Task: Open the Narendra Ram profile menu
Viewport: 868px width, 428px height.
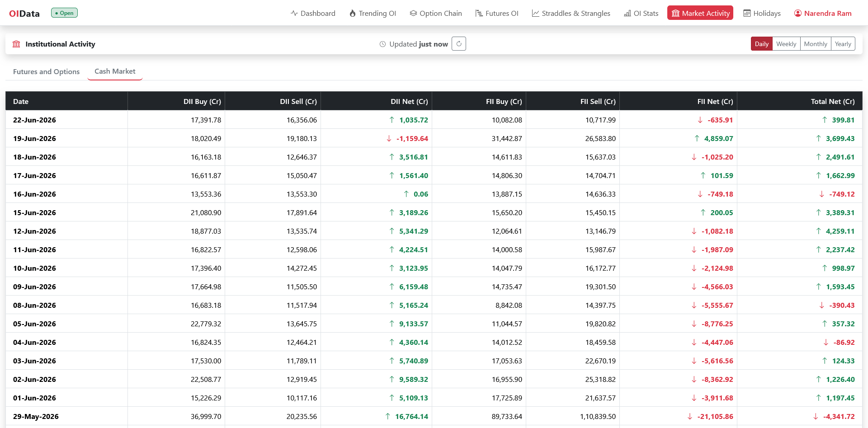Action: [x=823, y=13]
